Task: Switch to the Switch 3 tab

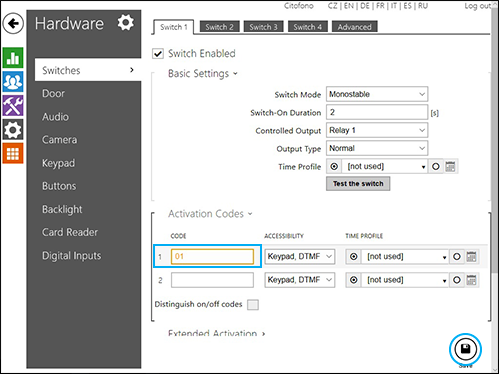Action: click(263, 27)
